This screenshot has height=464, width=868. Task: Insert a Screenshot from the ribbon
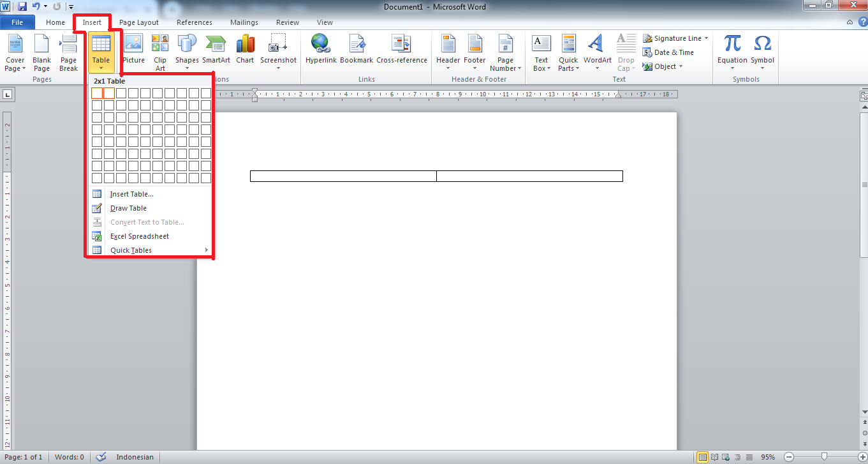click(x=278, y=51)
